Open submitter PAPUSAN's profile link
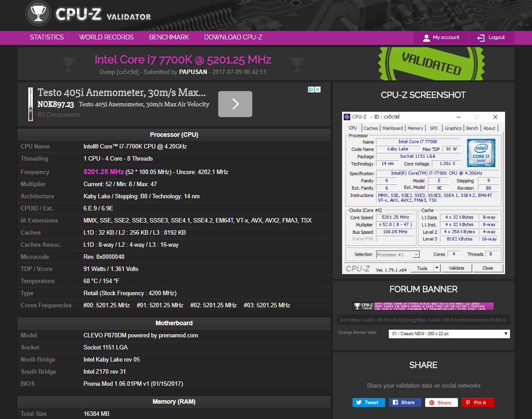The width and height of the screenshot is (532, 419). pyautogui.click(x=193, y=72)
